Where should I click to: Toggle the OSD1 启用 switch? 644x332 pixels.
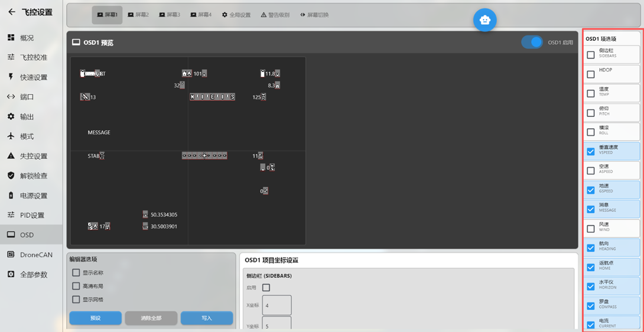point(532,43)
